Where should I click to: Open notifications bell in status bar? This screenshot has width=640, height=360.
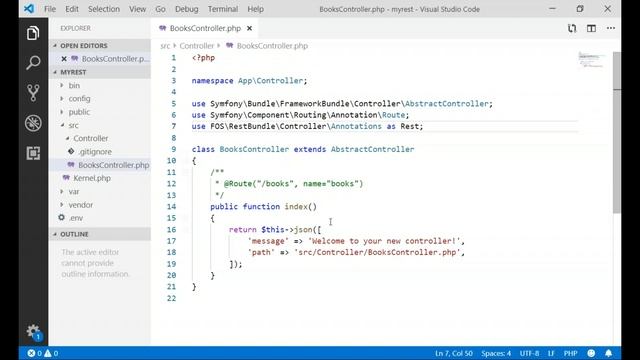coord(609,353)
